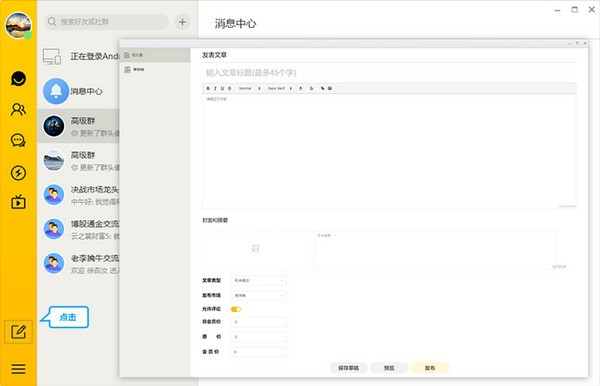
Task: Maximize the main 消息中心 window
Action: point(574,10)
